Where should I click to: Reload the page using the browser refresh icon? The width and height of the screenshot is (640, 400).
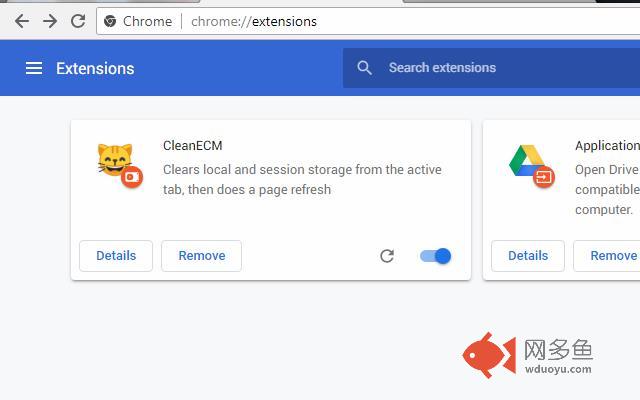coord(78,21)
